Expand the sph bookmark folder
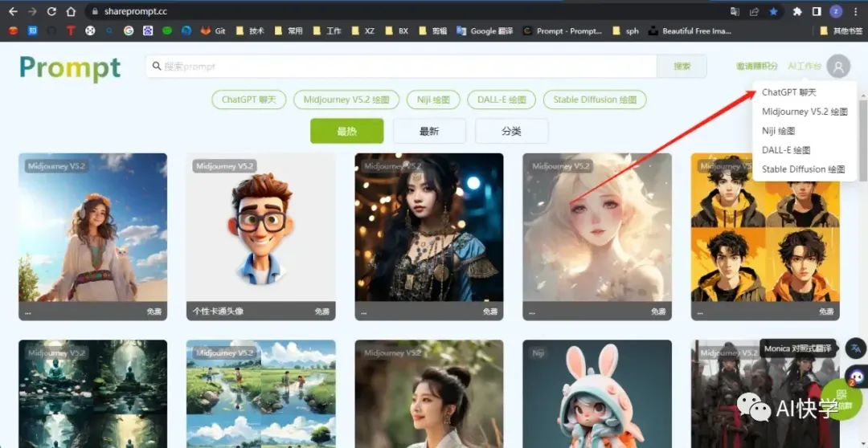 pyautogui.click(x=625, y=31)
